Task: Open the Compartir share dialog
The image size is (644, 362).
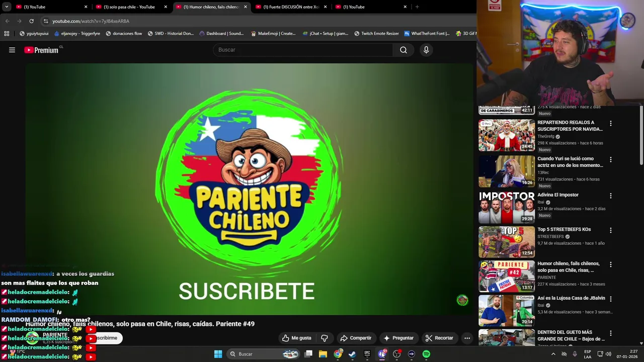Action: (356, 338)
